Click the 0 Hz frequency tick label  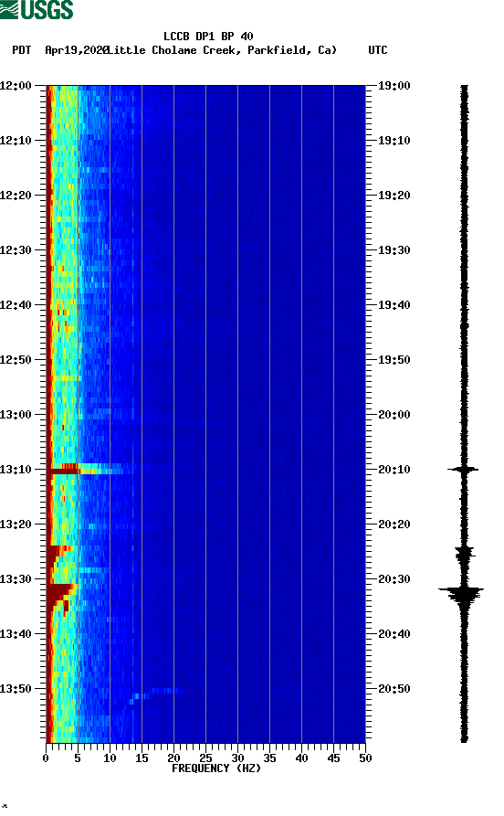(46, 758)
